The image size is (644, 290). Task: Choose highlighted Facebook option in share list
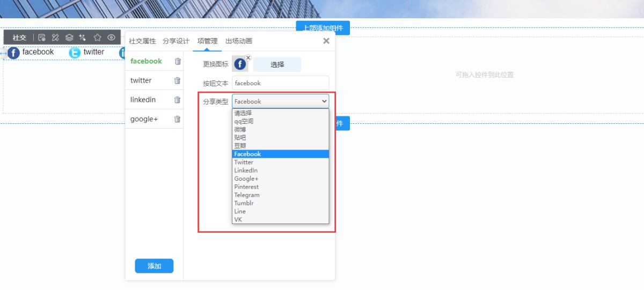coord(281,154)
